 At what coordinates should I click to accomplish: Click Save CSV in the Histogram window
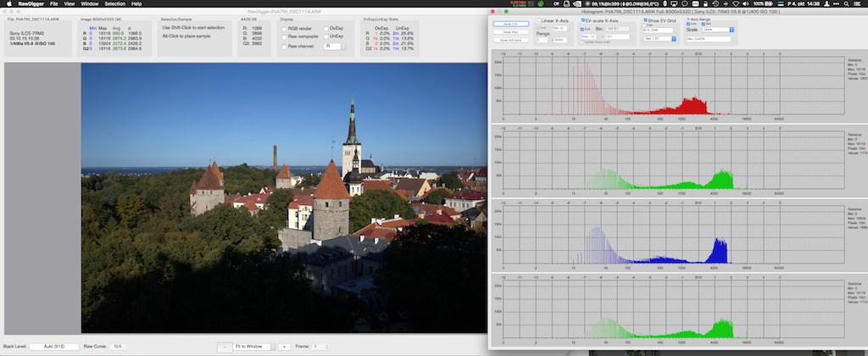point(511,24)
